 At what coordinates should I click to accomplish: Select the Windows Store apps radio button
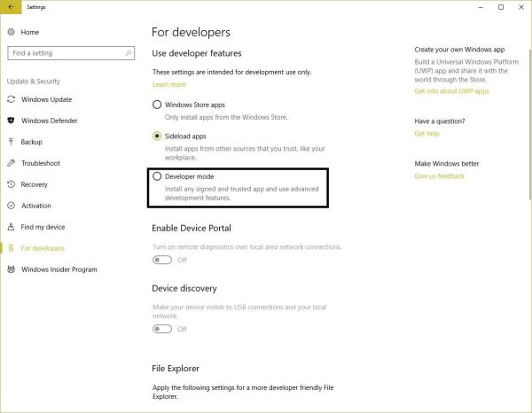click(157, 105)
